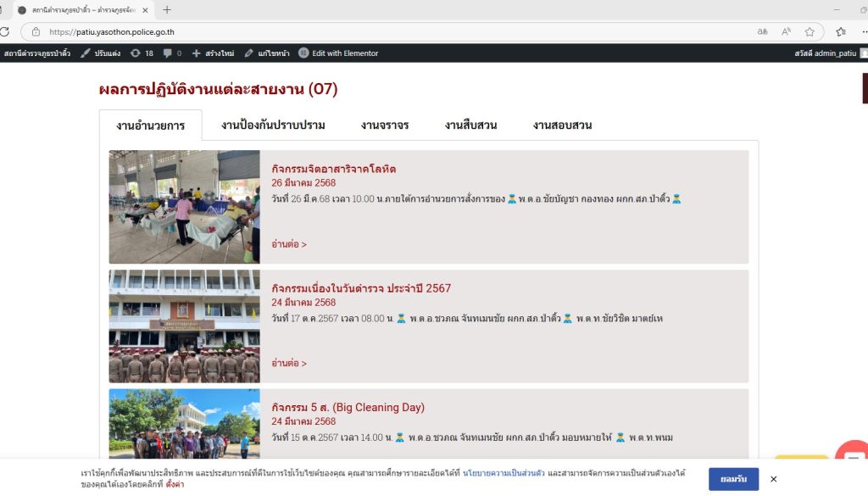Click the read aloud icon
The height and width of the screenshot is (496, 868).
point(786,32)
